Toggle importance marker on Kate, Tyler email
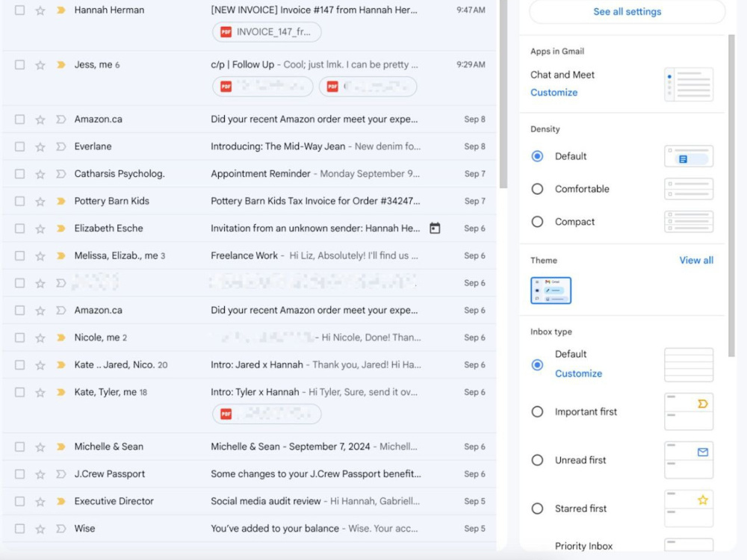 click(61, 393)
